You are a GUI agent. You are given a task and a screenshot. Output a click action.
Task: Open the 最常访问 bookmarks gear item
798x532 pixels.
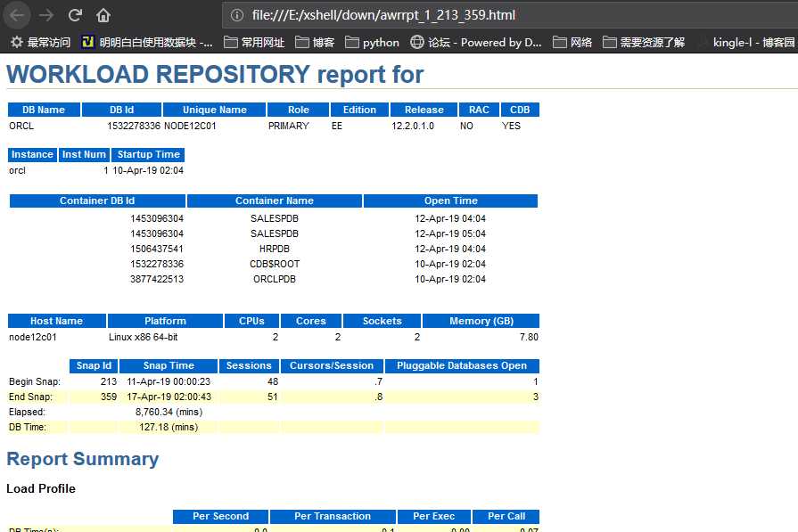[x=40, y=42]
